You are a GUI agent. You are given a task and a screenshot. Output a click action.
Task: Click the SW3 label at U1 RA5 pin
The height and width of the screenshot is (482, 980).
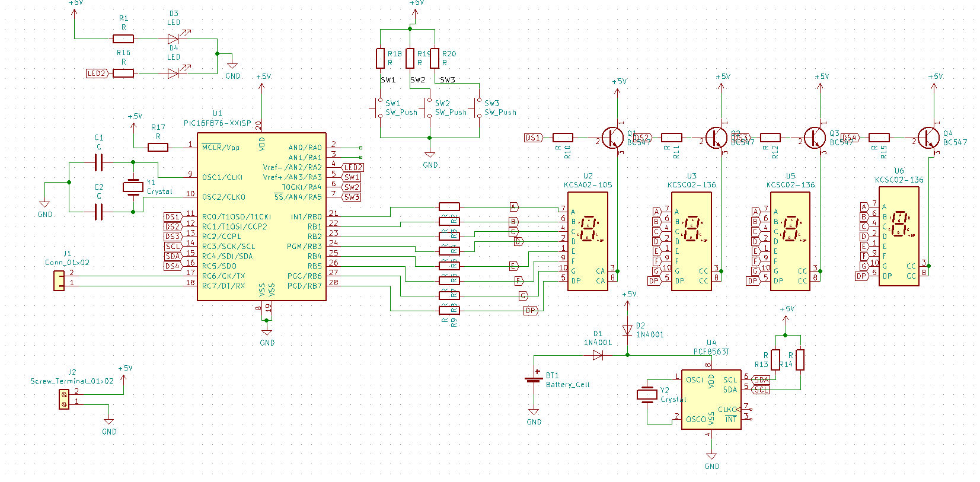(352, 197)
